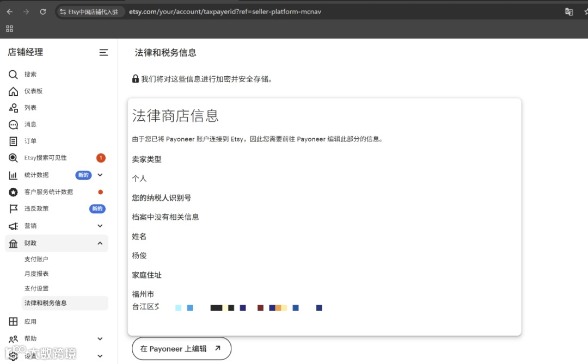The image size is (588, 364).
Task: Click the listings shapes icon
Action: point(13,108)
